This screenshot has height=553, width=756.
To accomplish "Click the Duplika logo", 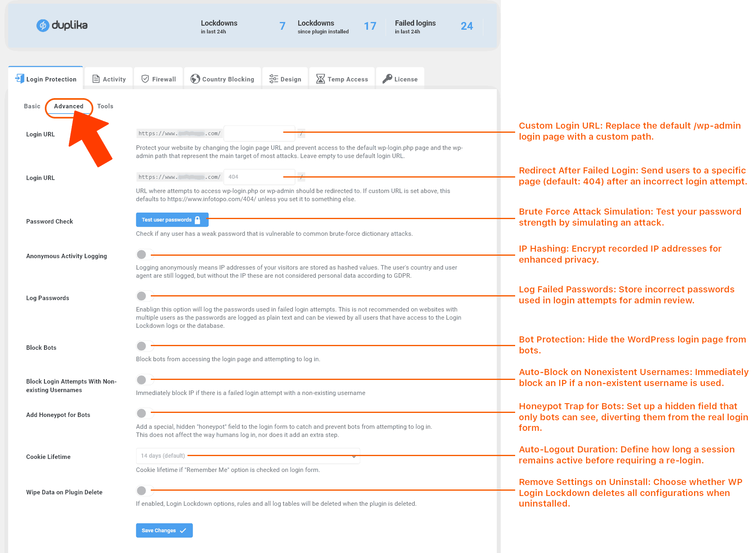I will click(62, 25).
